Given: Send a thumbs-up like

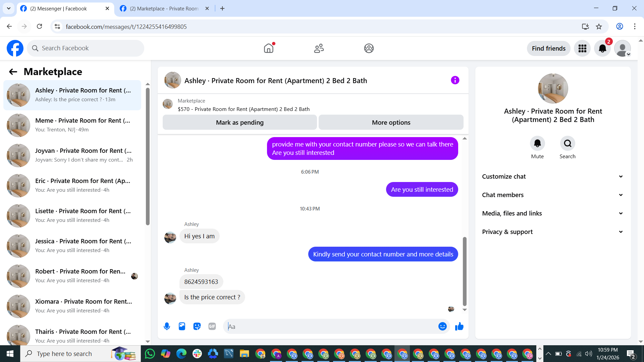Looking at the screenshot, I should click(x=459, y=326).
